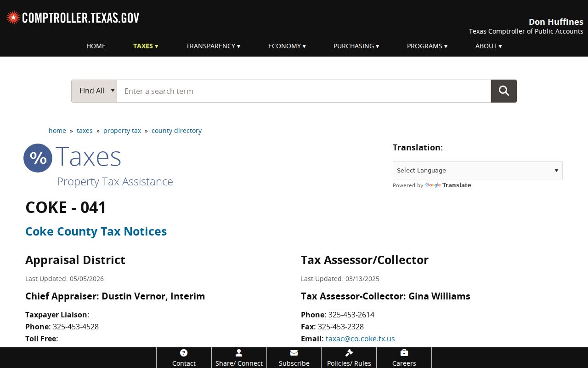Click the Texas star site logo
This screenshot has width=588, height=368.
point(13,17)
